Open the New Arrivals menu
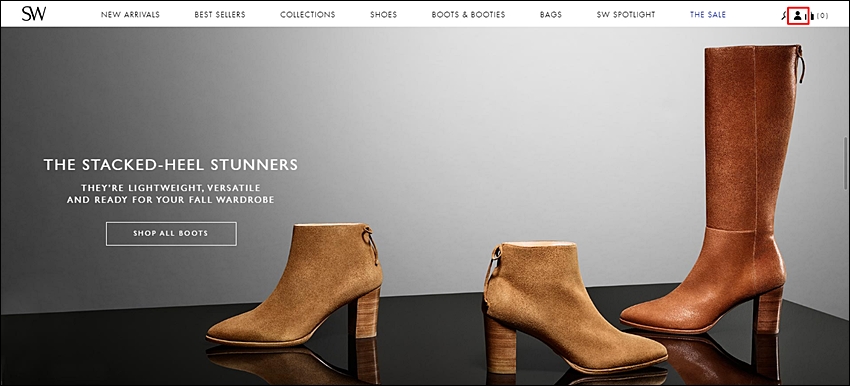This screenshot has height=386, width=850. [x=130, y=15]
